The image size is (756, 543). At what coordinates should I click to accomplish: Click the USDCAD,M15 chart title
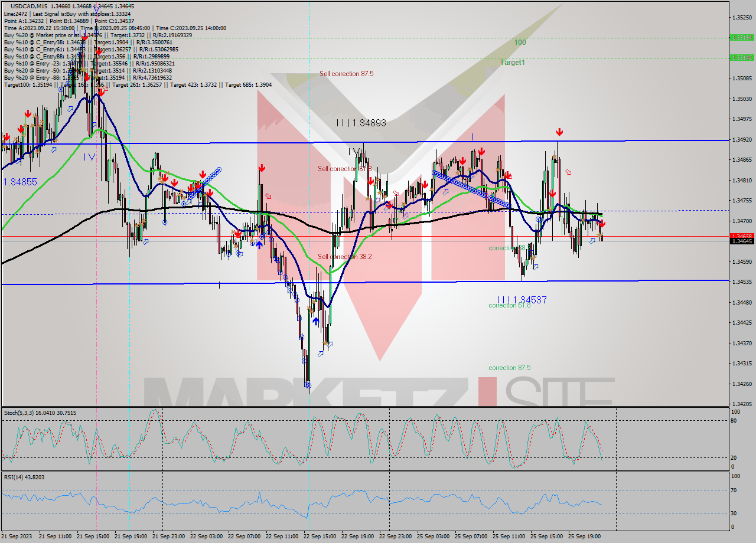click(30, 6)
